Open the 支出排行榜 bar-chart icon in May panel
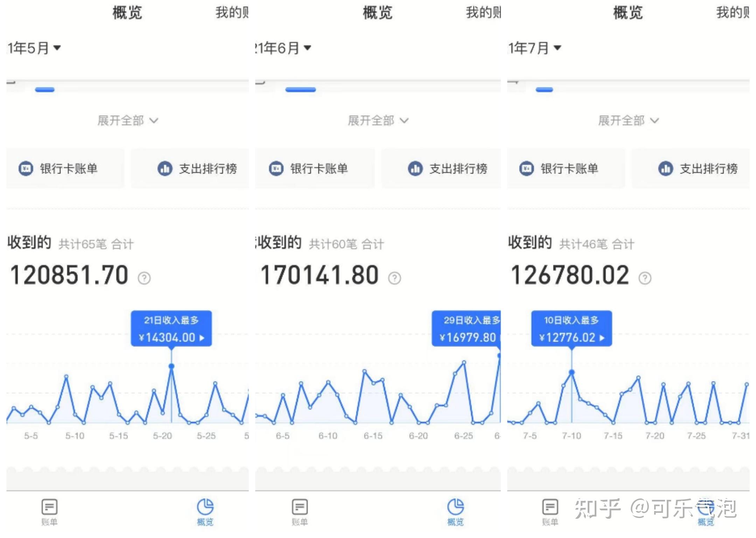 (164, 169)
